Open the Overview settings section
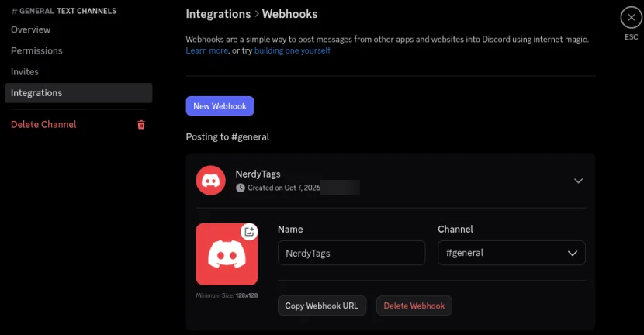The image size is (644, 335). tap(31, 29)
